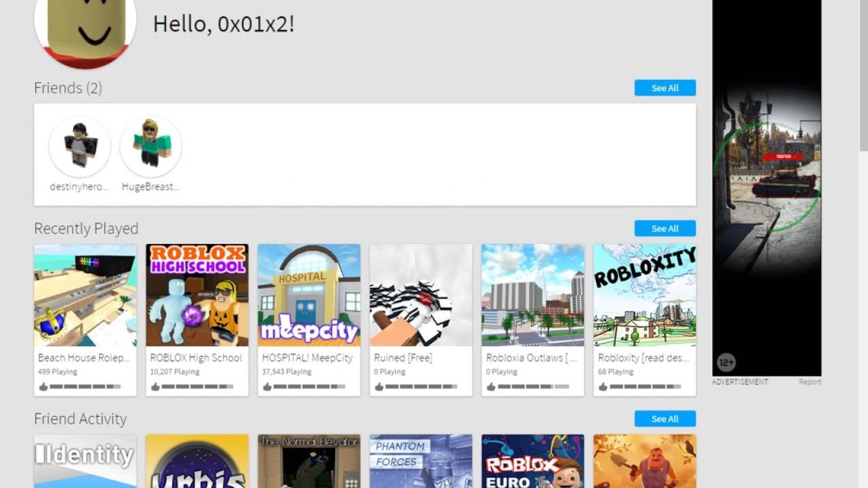Screen dimensions: 868x488
Task: Click the 'Recently Played' heading
Action: pos(86,228)
